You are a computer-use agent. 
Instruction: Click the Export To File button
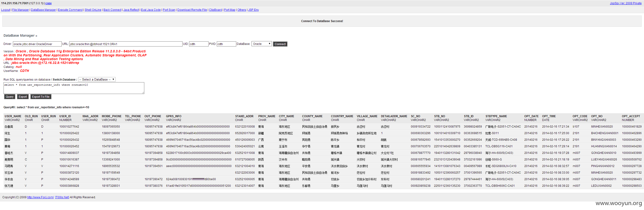41,97
